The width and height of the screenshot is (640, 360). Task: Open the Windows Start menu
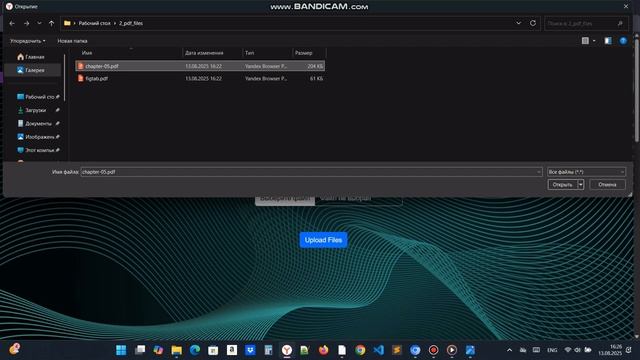(121, 350)
